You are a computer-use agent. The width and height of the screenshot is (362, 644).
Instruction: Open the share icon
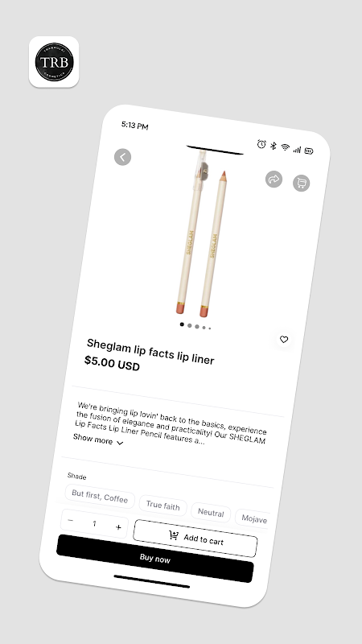(274, 179)
